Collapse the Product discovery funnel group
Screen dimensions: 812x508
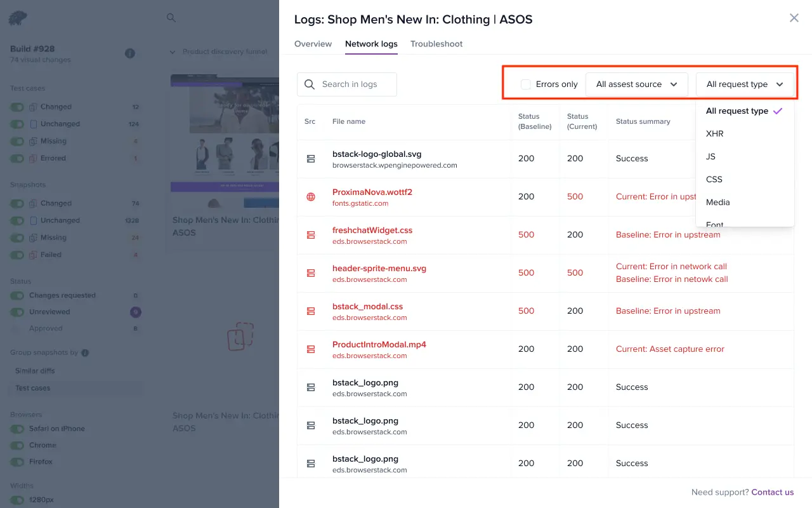(173, 52)
